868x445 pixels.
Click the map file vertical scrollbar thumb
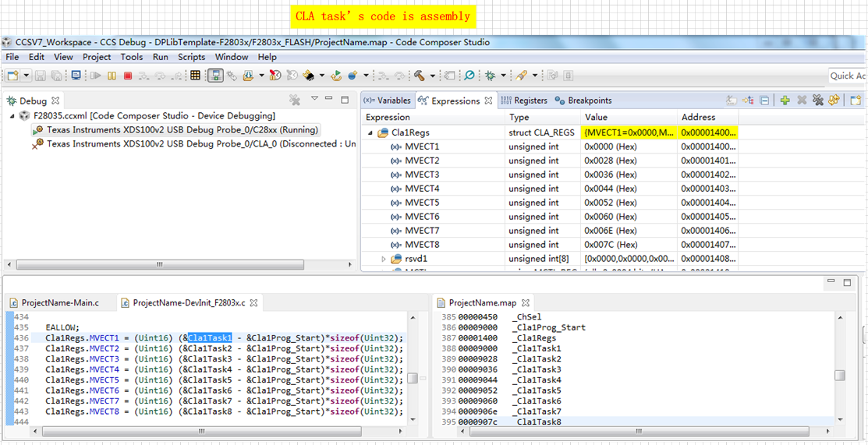[x=839, y=376]
